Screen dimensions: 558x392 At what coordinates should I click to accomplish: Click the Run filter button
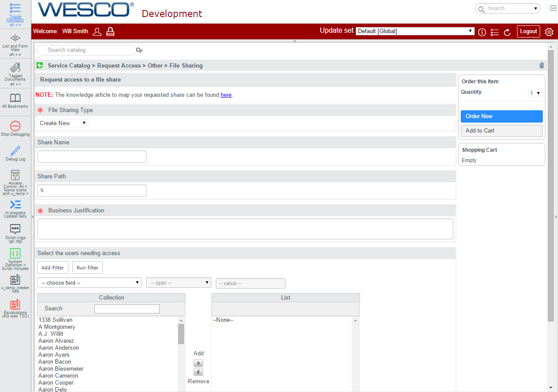tap(88, 268)
